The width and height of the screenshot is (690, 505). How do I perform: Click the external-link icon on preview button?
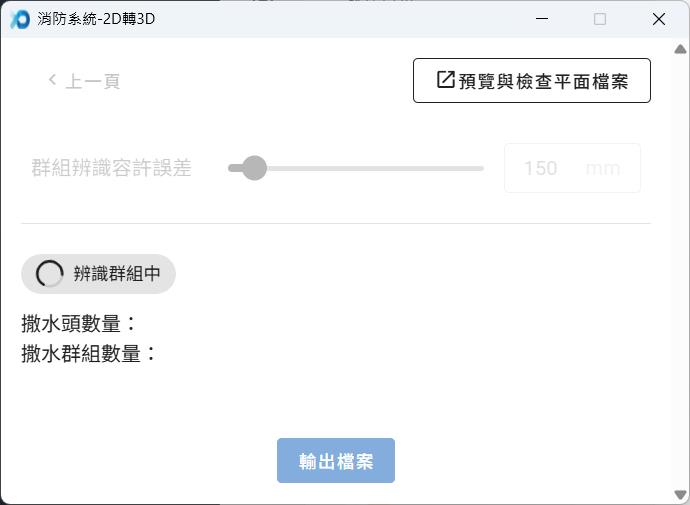point(446,80)
